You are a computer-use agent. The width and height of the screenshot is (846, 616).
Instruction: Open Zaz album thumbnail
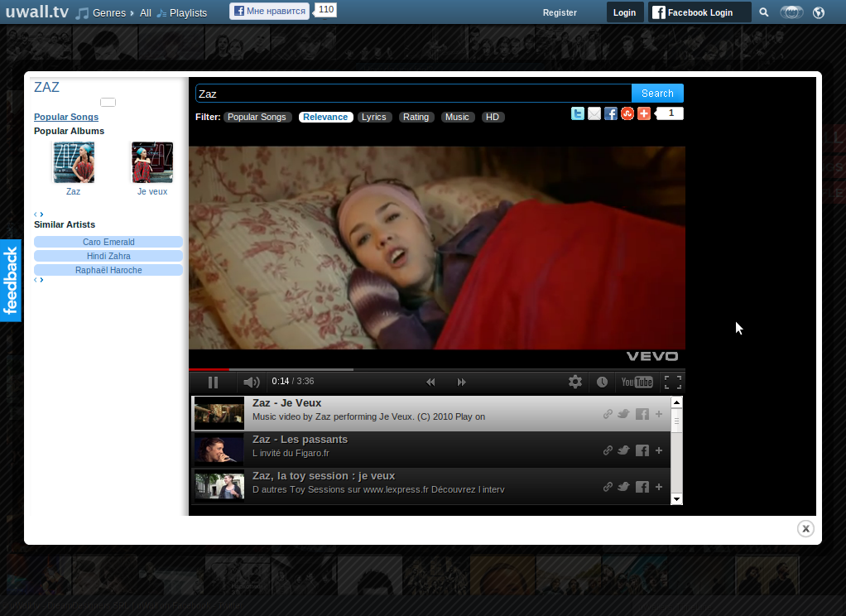74,162
